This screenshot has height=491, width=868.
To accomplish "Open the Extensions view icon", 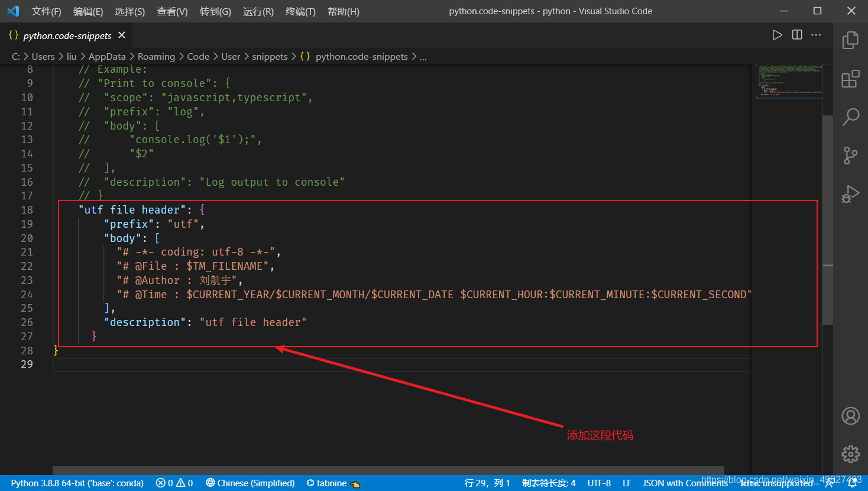I will pos(850,79).
